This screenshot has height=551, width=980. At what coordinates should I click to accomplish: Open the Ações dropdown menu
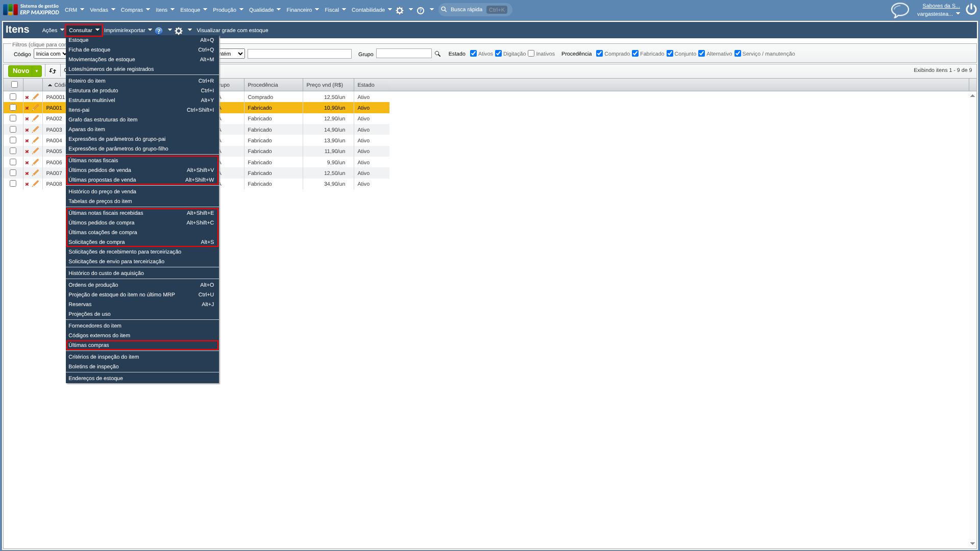53,30
